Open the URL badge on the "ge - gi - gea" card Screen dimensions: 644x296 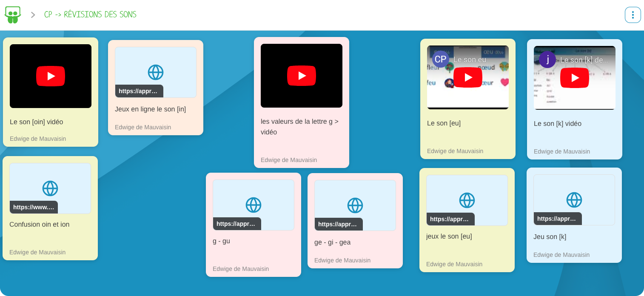[338, 224]
